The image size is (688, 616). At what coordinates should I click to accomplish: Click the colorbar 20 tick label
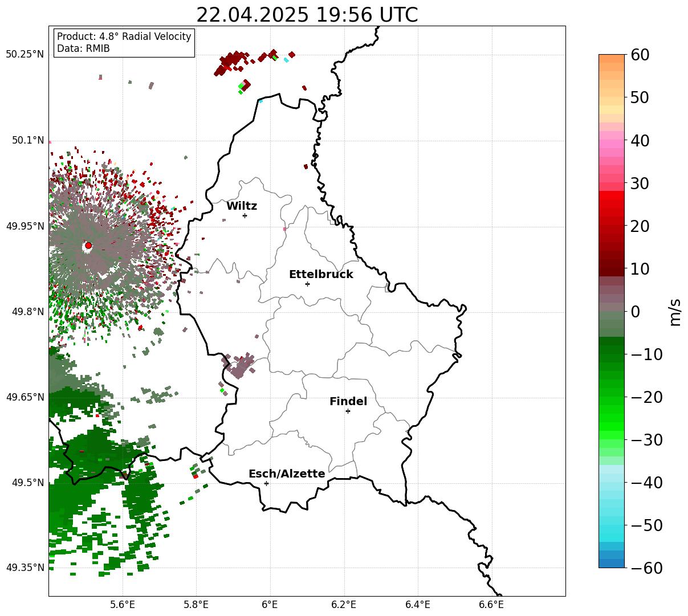pyautogui.click(x=639, y=226)
